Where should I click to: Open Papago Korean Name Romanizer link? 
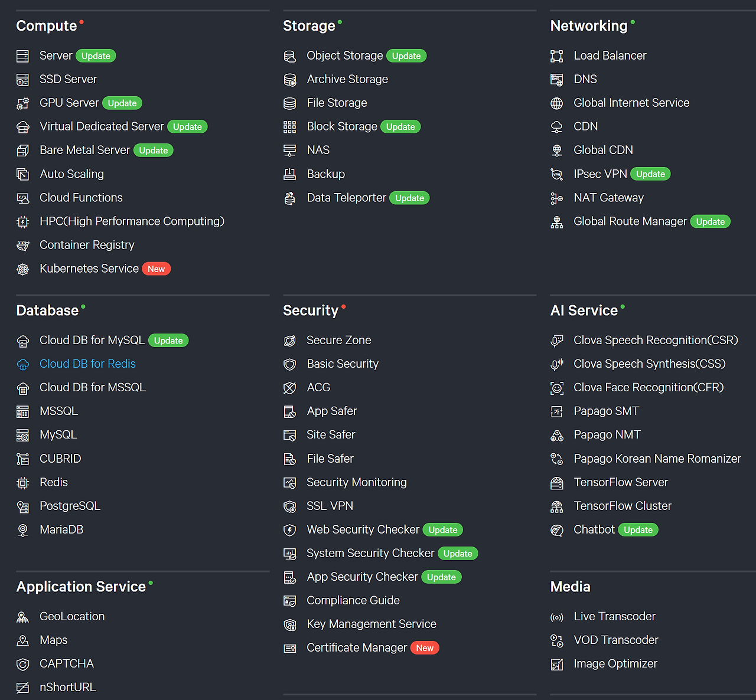(657, 459)
